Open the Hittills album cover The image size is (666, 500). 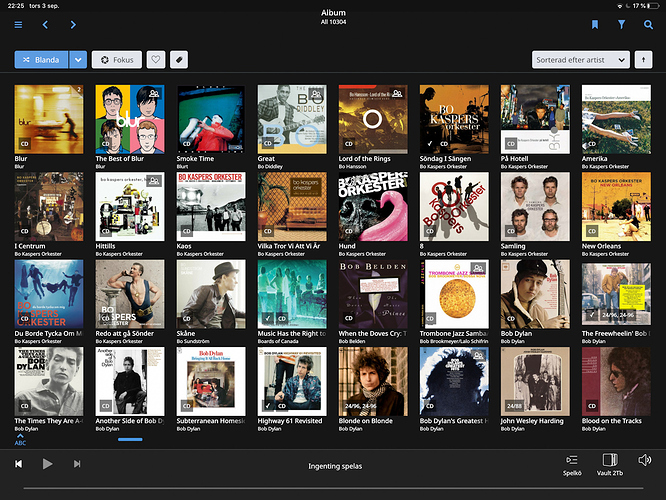click(x=130, y=206)
